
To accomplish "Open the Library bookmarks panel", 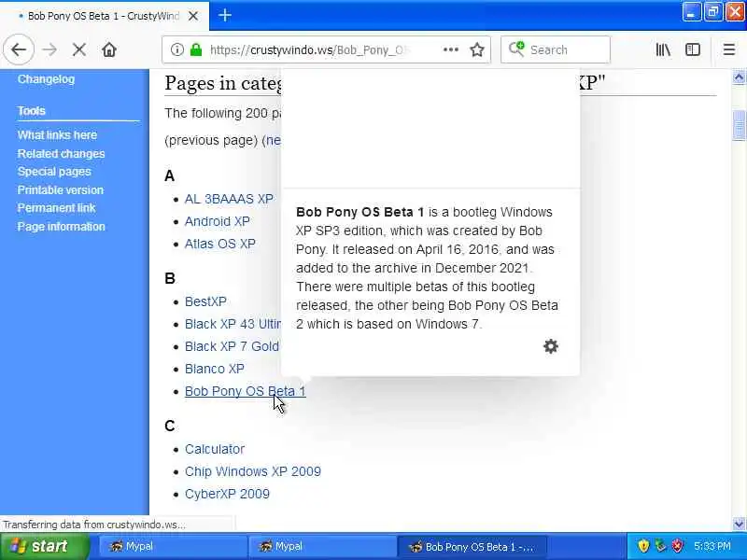I will [663, 49].
